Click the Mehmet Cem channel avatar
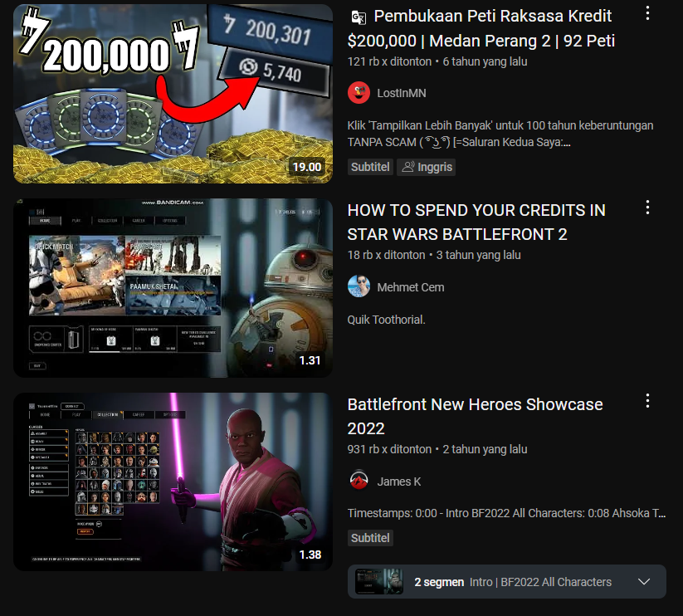 point(359,286)
